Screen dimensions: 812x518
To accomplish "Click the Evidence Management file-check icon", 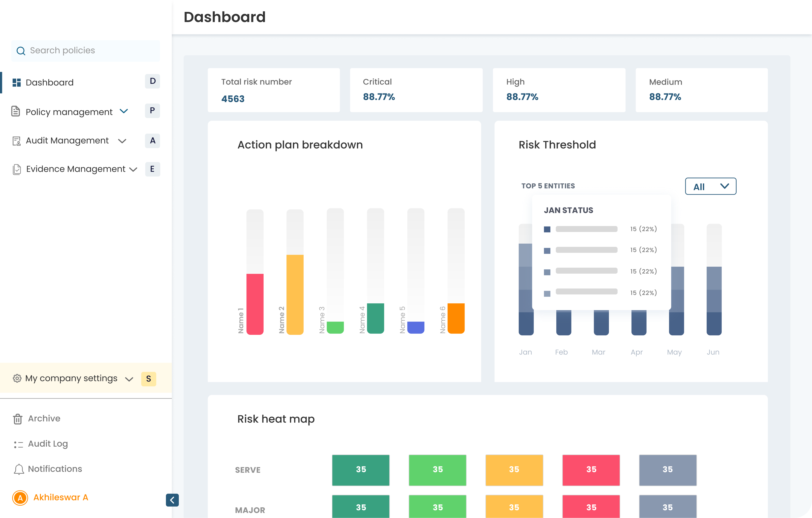I will [x=17, y=169].
